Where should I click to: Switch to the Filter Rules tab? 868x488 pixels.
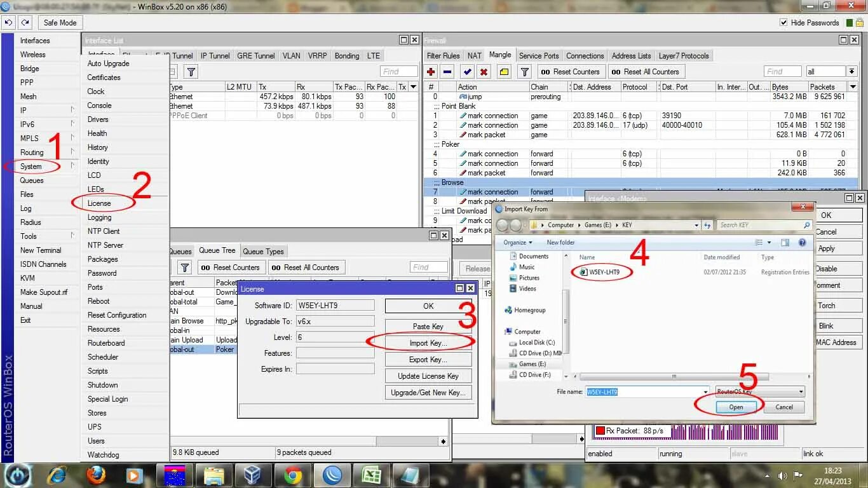click(444, 56)
